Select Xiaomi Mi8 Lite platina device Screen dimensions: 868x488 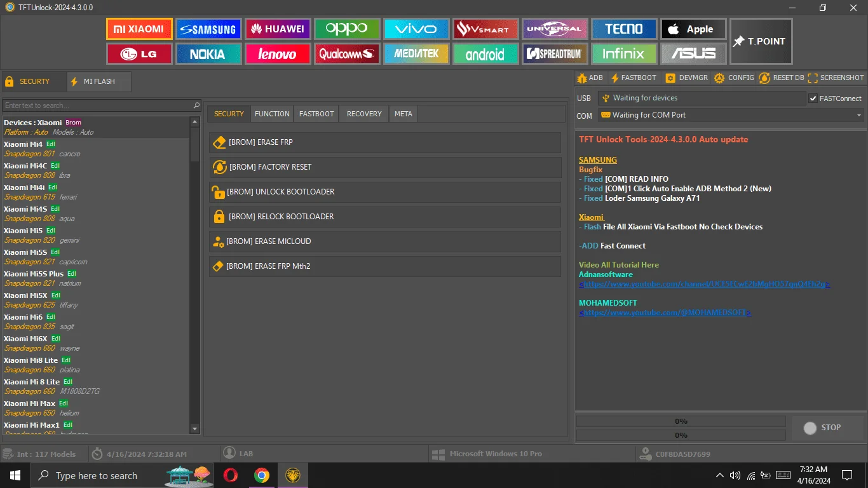coord(95,365)
